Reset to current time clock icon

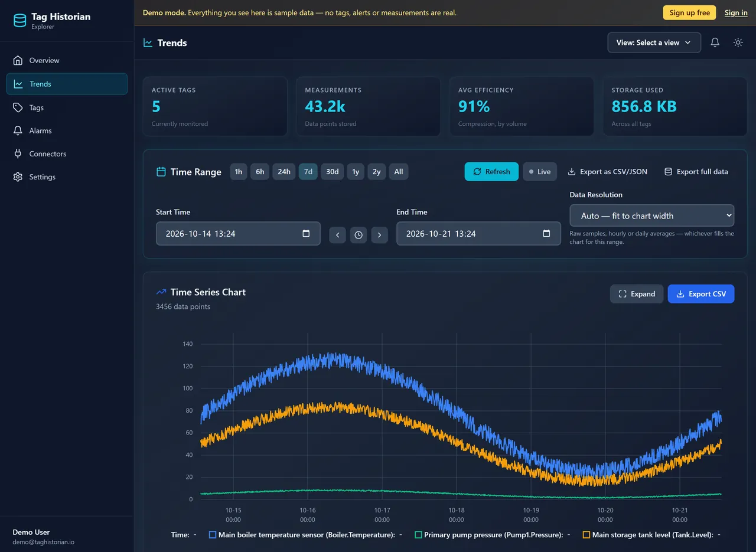tap(359, 235)
